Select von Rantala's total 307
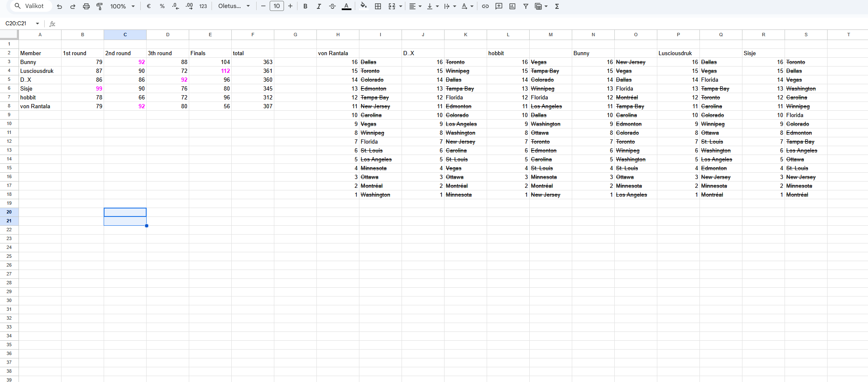The width and height of the screenshot is (868, 382). 253,106
